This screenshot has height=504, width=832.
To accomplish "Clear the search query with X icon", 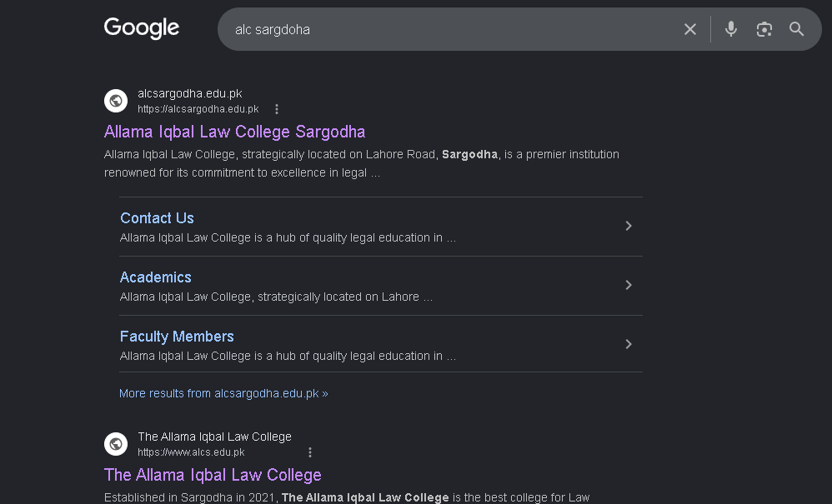I will pos(689,29).
